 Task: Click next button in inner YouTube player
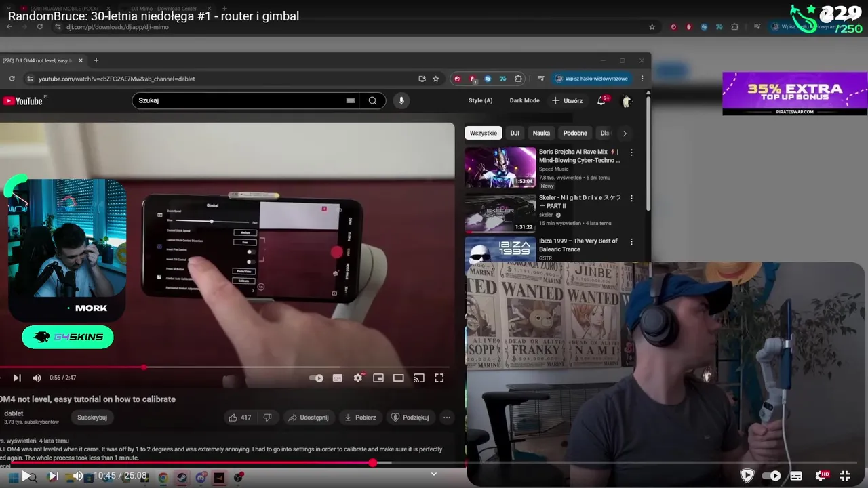point(17,378)
